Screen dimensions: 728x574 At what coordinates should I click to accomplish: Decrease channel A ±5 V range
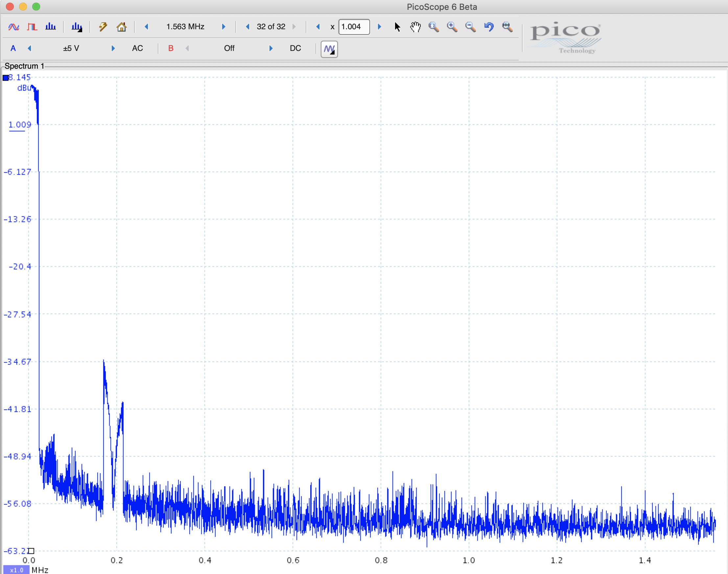[x=29, y=48]
